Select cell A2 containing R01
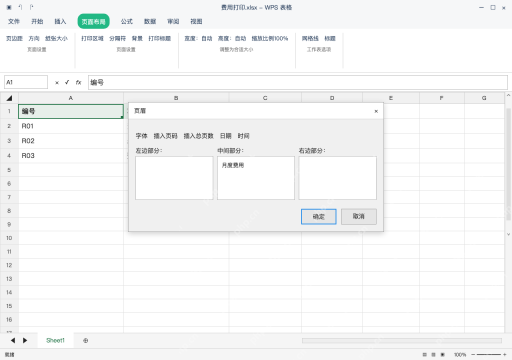Screen dimensions: 512x360 coord(71,126)
